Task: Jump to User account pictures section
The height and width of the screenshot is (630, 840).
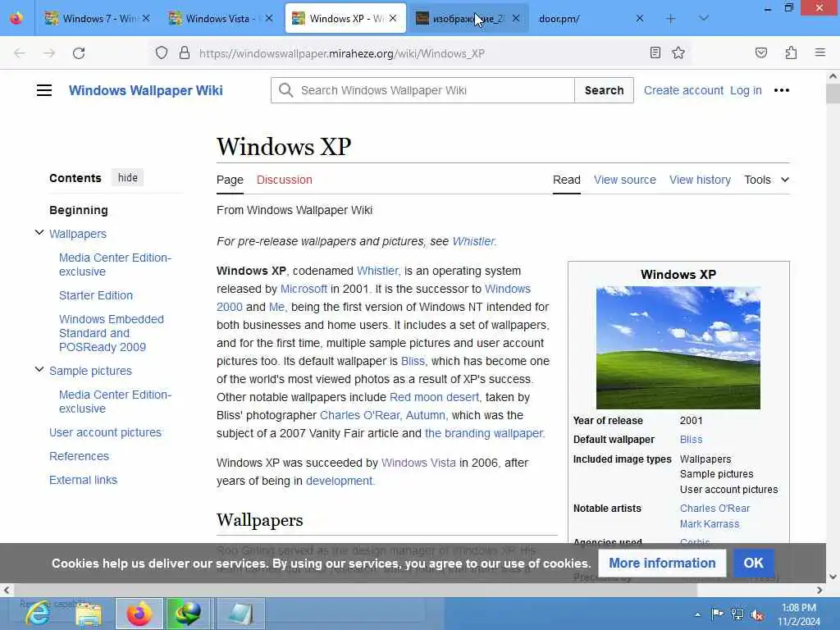Action: point(105,432)
